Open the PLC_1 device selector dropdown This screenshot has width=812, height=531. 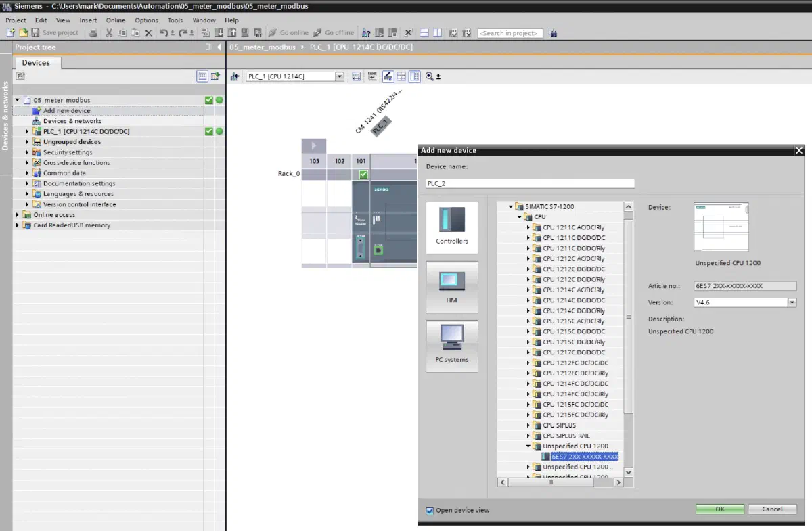pyautogui.click(x=340, y=76)
